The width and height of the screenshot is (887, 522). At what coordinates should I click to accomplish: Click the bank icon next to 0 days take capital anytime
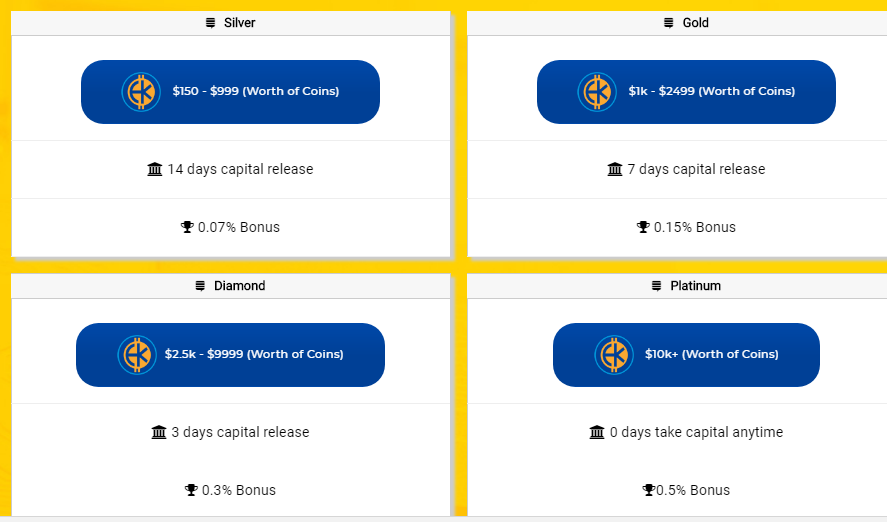click(597, 432)
